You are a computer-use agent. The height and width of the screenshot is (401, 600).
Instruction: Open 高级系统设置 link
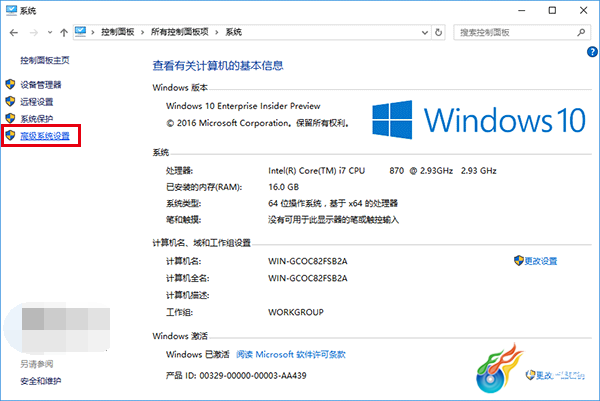(45, 136)
